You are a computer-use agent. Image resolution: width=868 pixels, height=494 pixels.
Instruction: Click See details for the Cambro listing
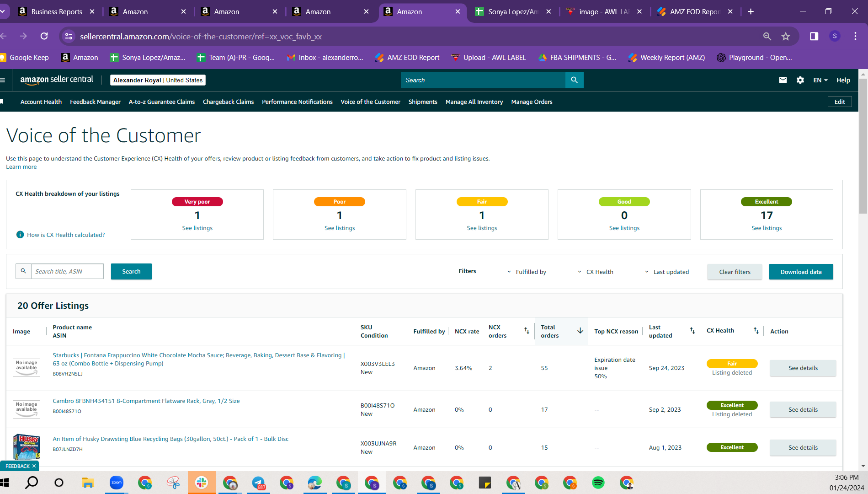803,409
